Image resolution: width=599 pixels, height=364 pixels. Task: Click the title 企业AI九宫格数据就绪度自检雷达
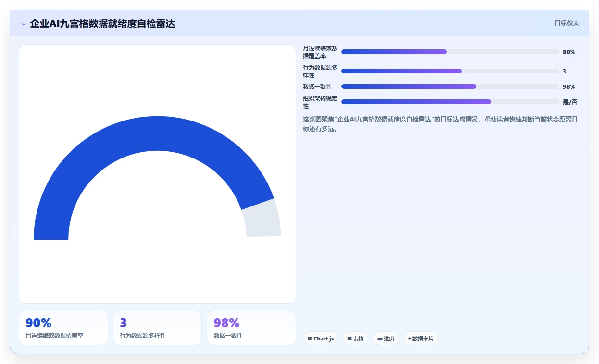pyautogui.click(x=102, y=24)
